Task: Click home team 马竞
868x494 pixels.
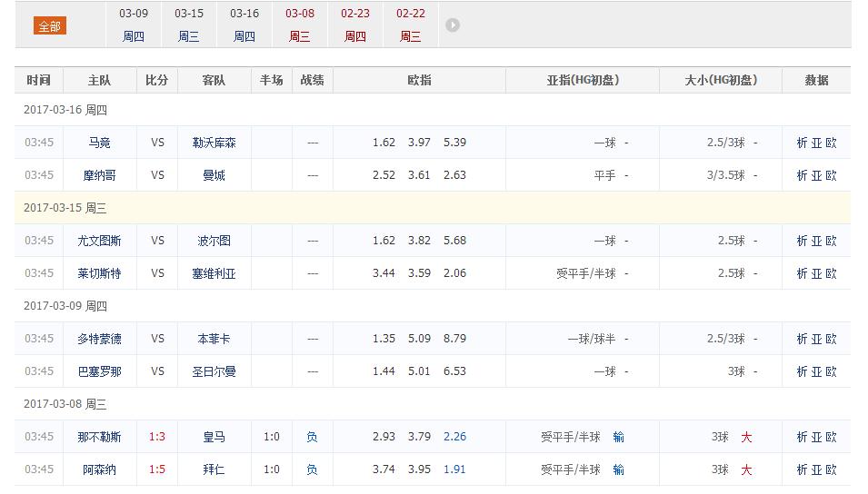Action: 100,143
